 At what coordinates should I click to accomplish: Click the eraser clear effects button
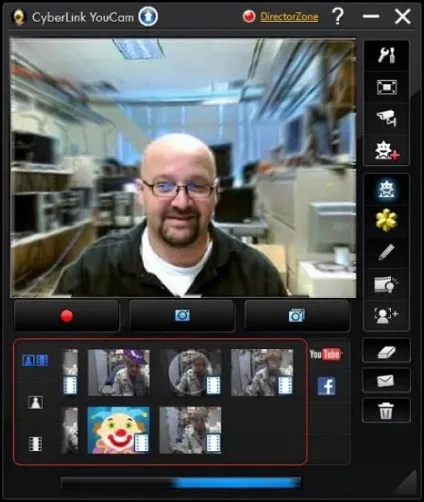[386, 350]
